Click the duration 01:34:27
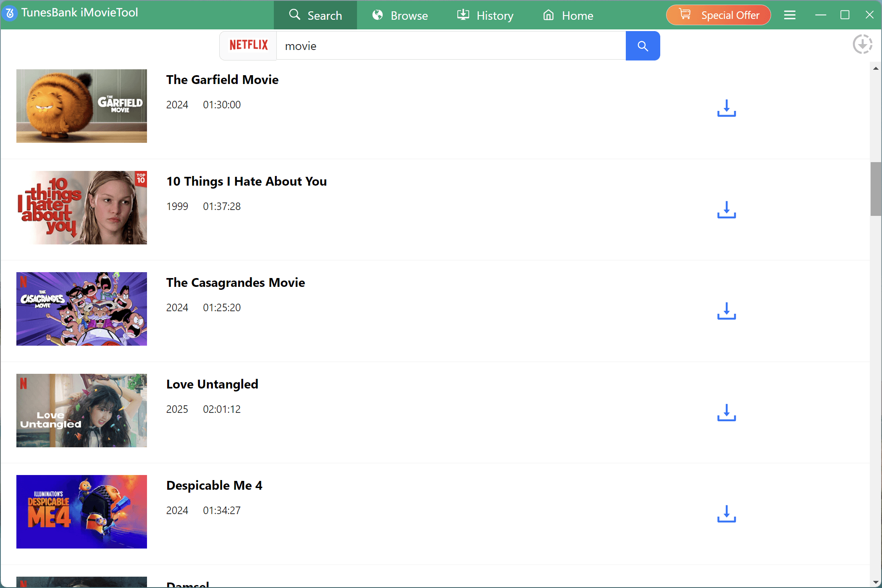 222,510
